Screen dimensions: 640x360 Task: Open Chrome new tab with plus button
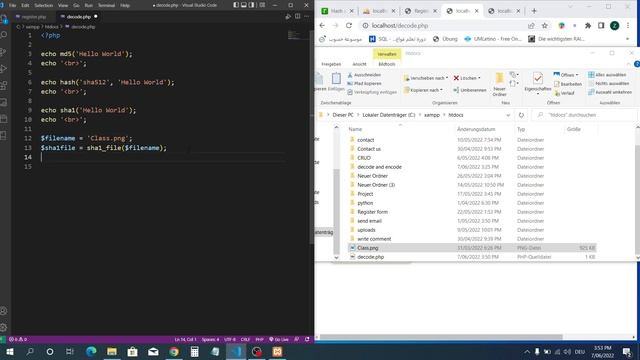(x=534, y=11)
